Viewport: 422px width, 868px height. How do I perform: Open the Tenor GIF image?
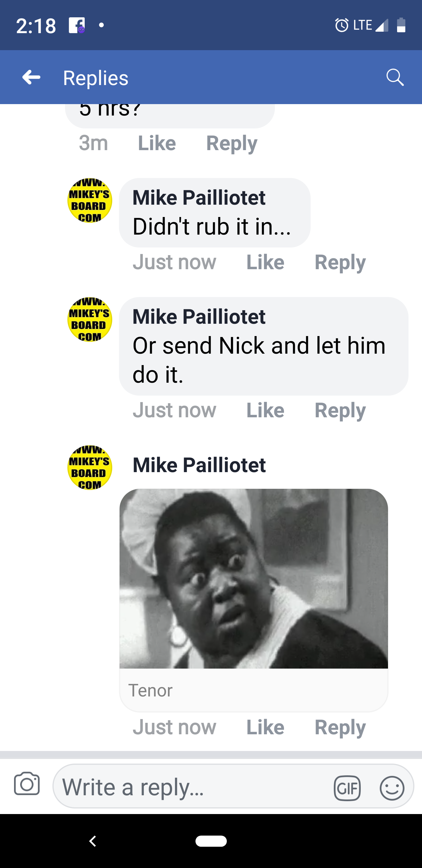253,579
